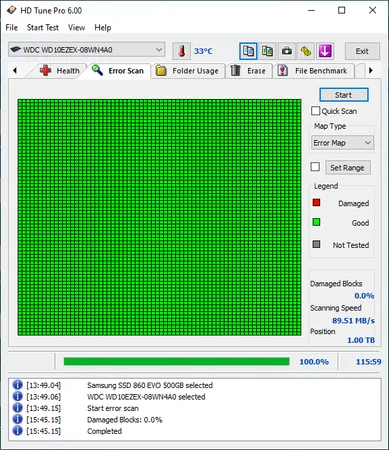Save screenshot with camera icon
Screen dimensions: 389x450
tap(287, 51)
